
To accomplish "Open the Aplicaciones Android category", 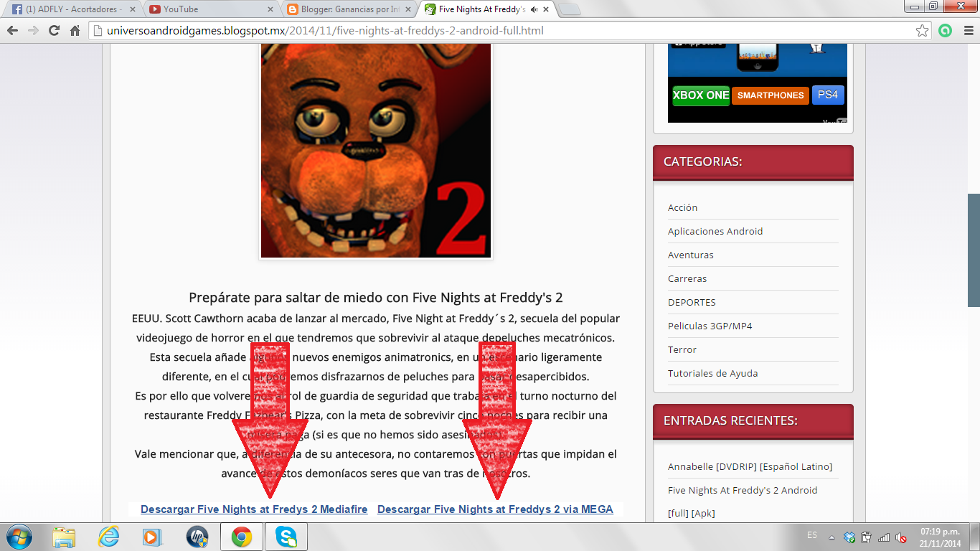I will pyautogui.click(x=715, y=231).
